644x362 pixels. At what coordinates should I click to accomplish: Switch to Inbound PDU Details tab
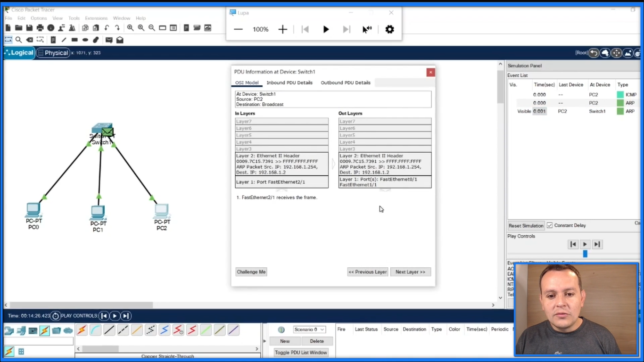(x=289, y=82)
